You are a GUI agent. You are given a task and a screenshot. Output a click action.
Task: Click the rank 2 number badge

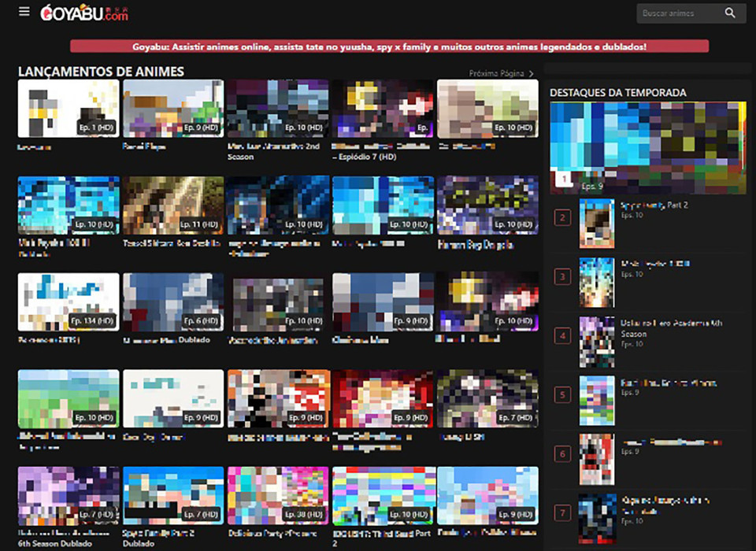tap(562, 217)
